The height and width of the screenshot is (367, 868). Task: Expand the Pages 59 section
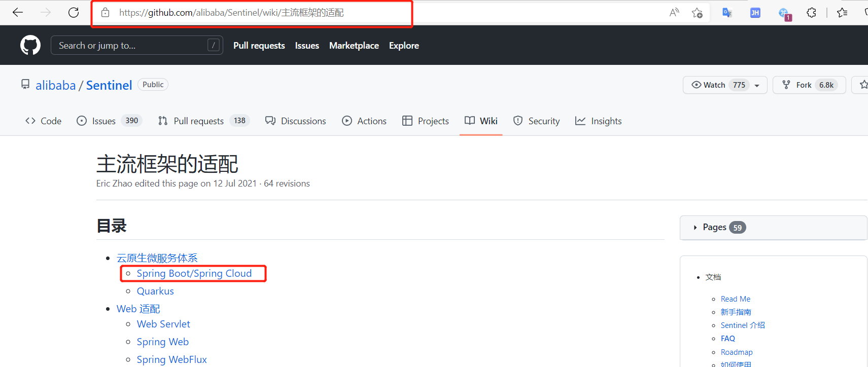coord(773,228)
